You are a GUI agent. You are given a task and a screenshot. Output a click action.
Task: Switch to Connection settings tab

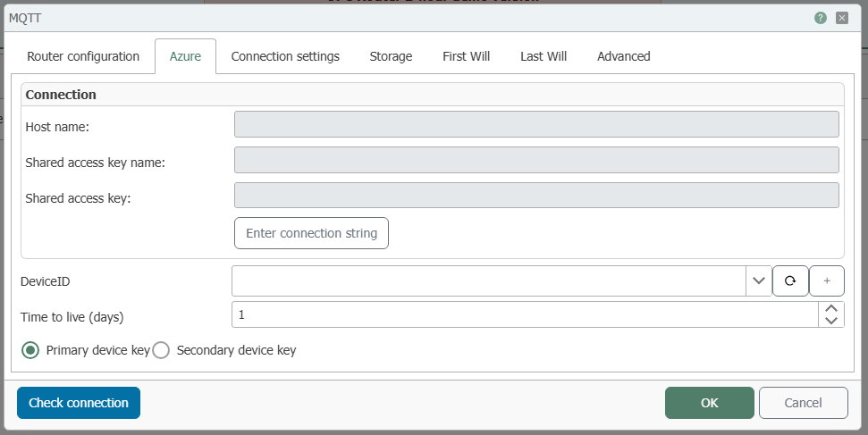point(285,56)
